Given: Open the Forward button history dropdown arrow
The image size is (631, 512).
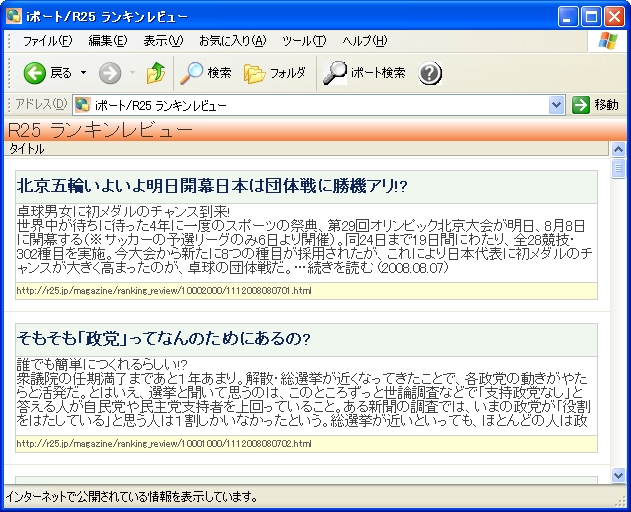Looking at the screenshot, I should [x=132, y=73].
